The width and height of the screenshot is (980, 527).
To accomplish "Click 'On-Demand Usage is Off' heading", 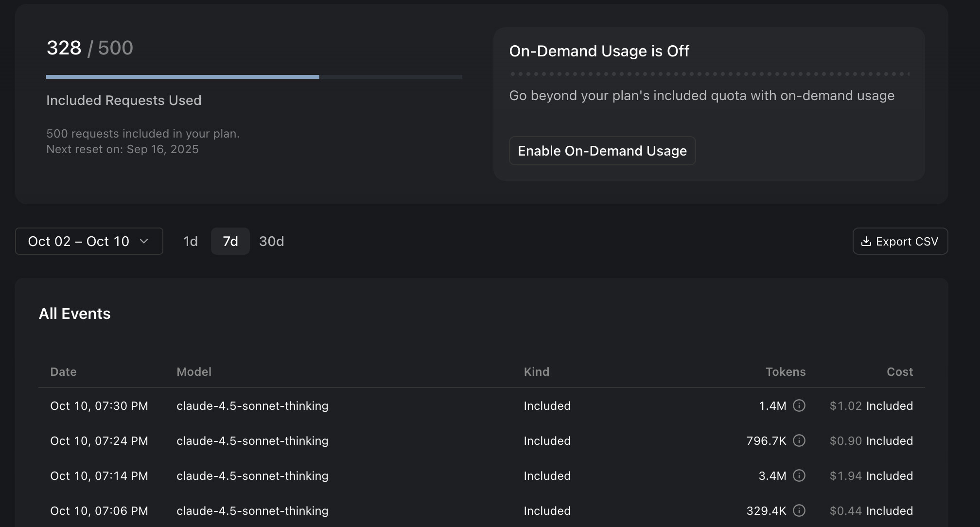I will [599, 51].
